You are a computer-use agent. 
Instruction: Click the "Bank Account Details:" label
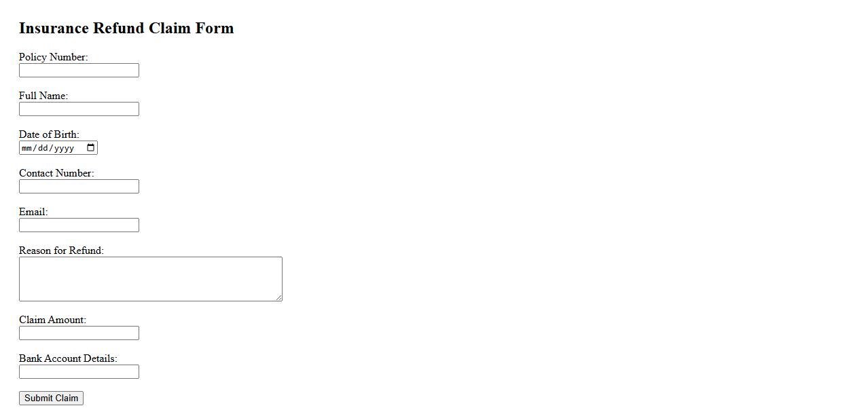pos(68,358)
